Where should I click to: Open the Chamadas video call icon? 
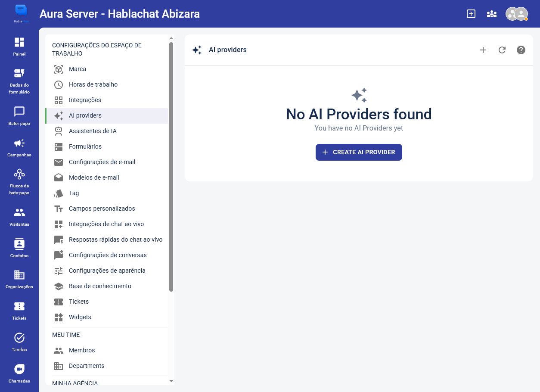(19, 369)
